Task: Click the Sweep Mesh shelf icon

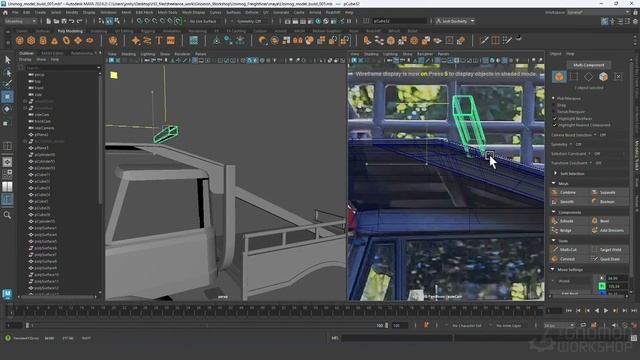Action: pos(147,40)
